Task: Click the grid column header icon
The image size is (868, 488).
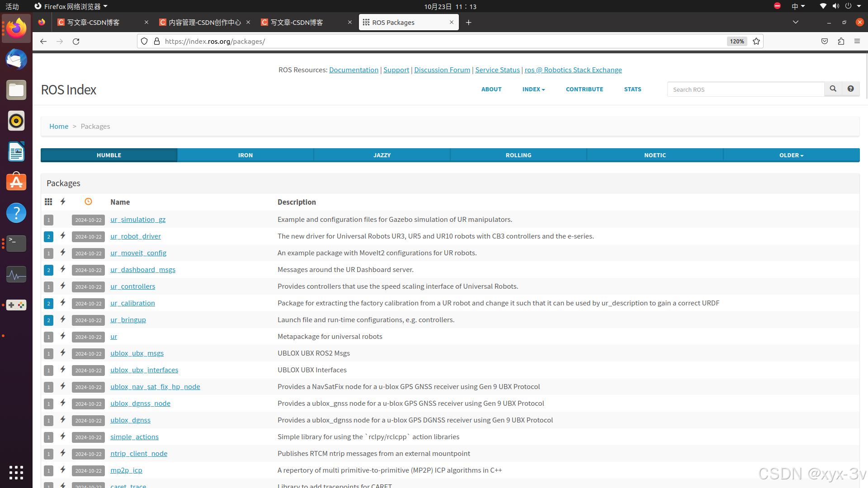Action: [48, 202]
